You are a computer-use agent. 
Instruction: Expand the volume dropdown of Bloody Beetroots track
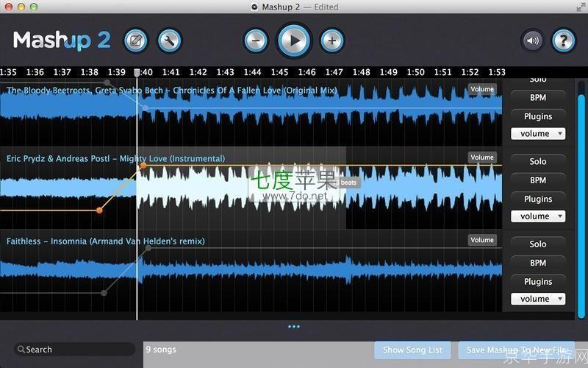tap(538, 134)
